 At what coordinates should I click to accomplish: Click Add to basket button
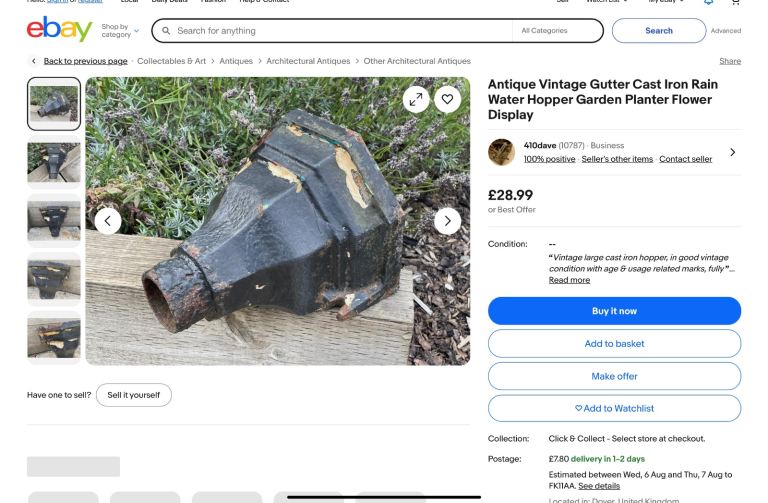pos(614,344)
